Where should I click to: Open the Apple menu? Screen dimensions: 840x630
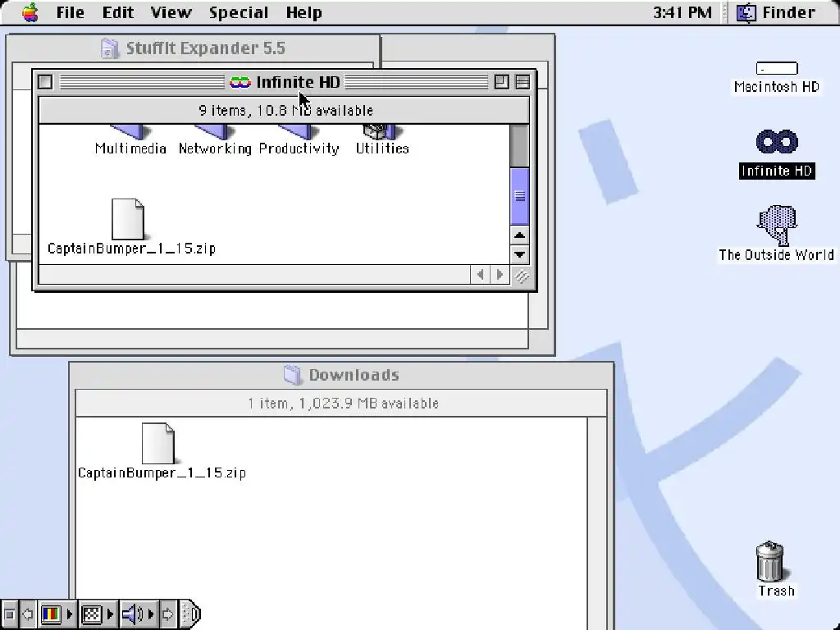pyautogui.click(x=30, y=12)
